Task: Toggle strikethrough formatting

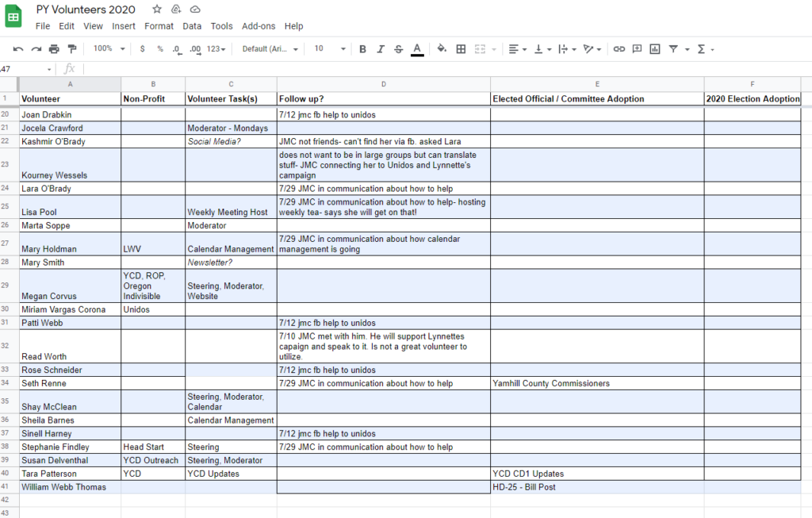Action: [398, 49]
